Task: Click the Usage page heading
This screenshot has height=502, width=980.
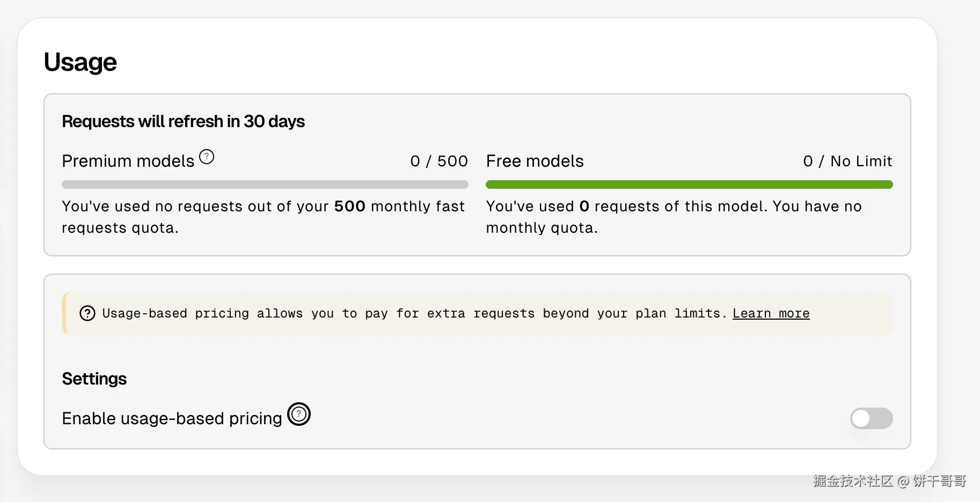Action: 80,62
